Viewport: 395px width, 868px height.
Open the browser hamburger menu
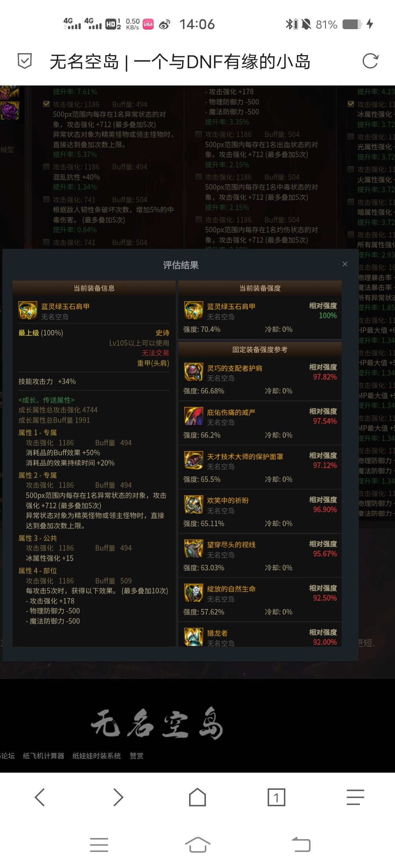[x=355, y=797]
